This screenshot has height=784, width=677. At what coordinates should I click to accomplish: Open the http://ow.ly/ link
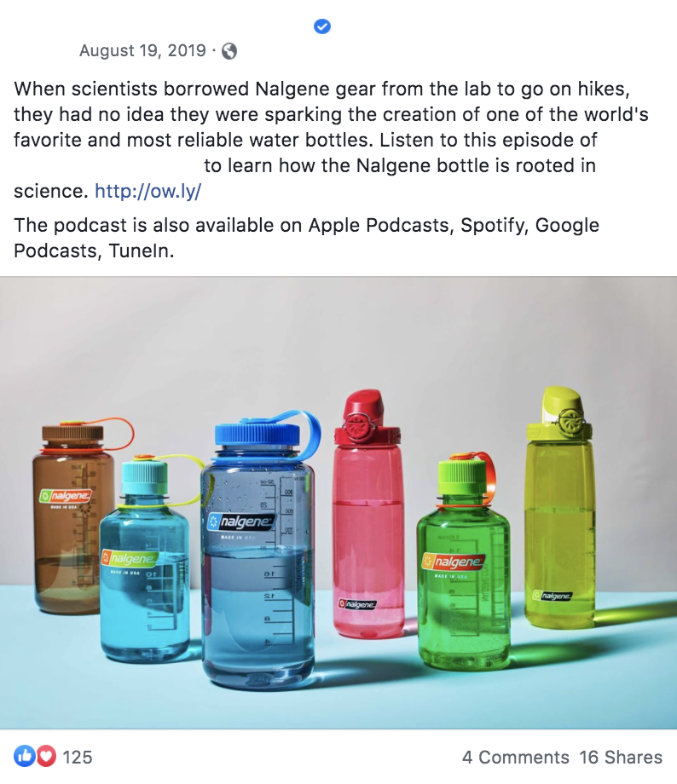tap(148, 191)
